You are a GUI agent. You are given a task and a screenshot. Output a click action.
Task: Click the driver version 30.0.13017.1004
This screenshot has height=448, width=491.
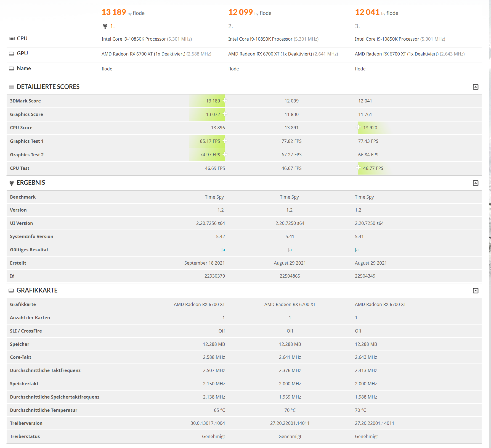[x=208, y=423]
